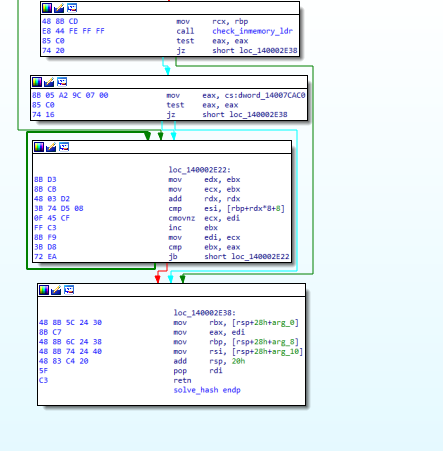
Task: Click opcode bytes '8B 05 A2 9C 07 00'
Action: (70, 95)
